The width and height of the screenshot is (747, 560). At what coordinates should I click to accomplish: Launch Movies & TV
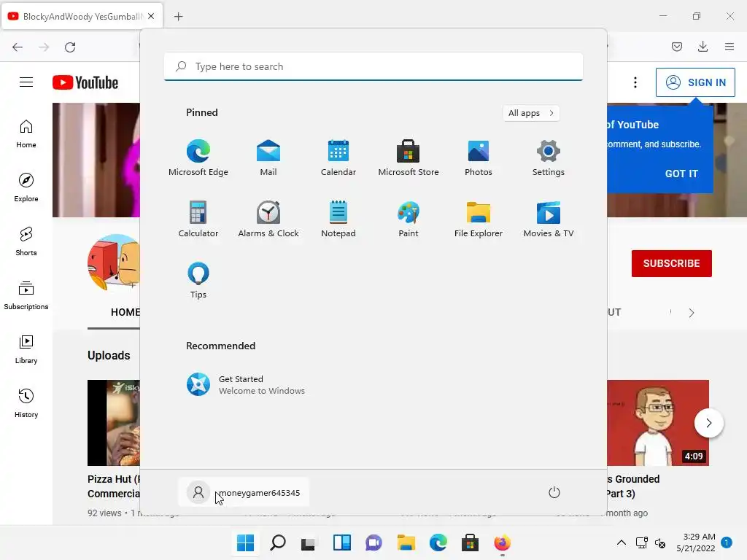(x=549, y=219)
